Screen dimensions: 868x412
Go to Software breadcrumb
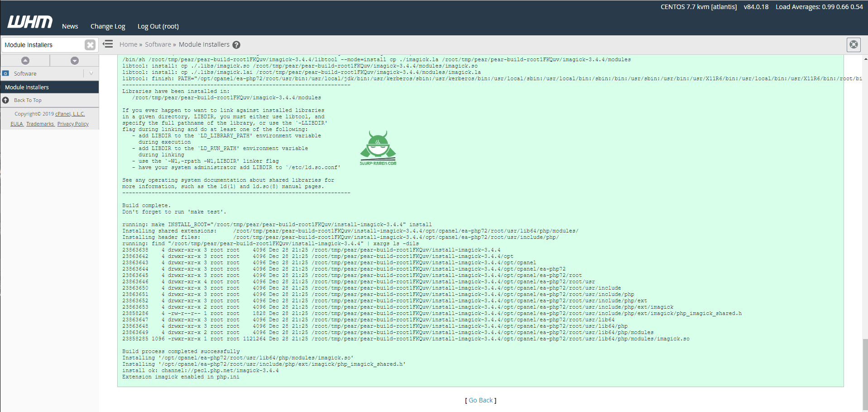coord(158,44)
